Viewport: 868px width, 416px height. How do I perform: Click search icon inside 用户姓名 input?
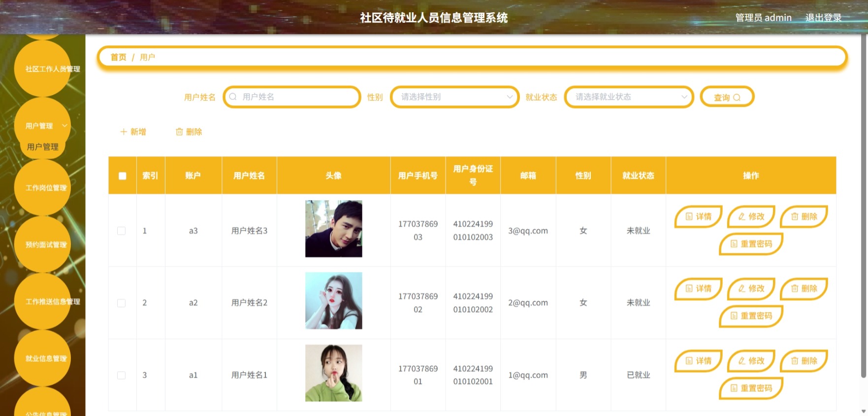233,97
